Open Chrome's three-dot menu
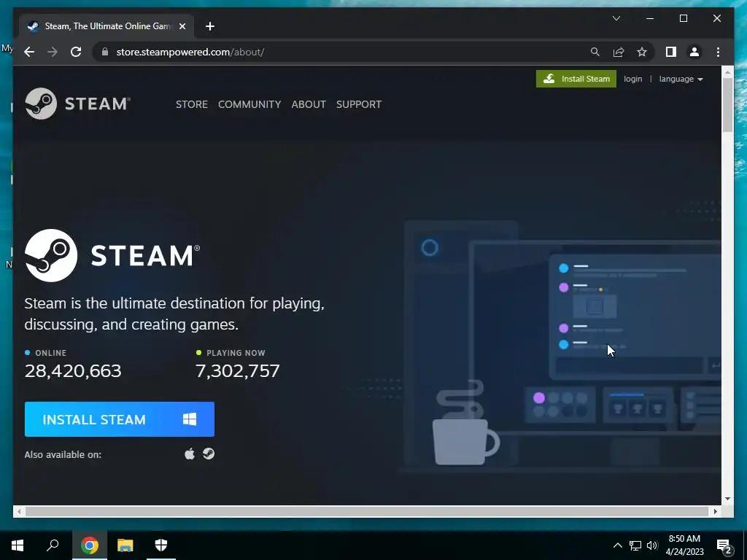Image resolution: width=747 pixels, height=560 pixels. (x=718, y=52)
